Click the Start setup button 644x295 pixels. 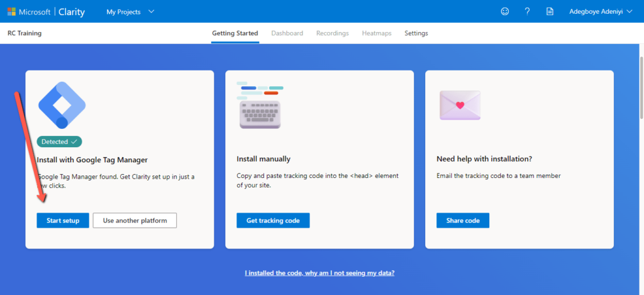[x=63, y=220]
